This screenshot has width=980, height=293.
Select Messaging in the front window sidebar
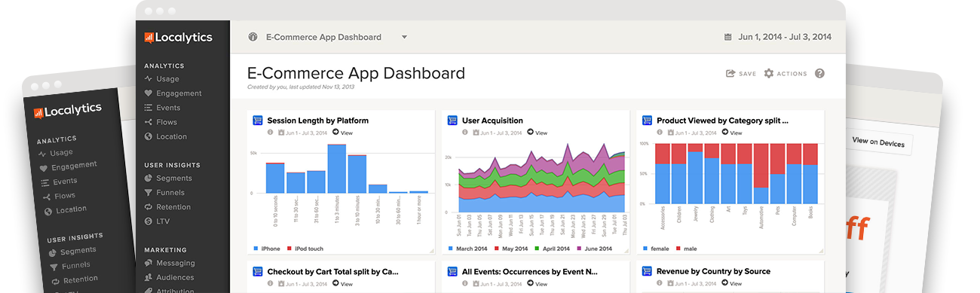pyautogui.click(x=170, y=264)
